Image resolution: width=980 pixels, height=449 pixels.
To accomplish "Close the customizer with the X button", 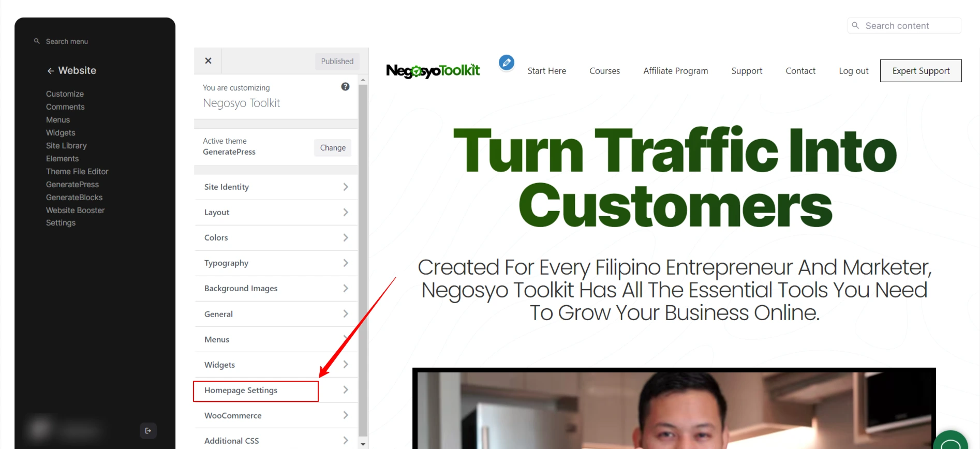I will [208, 61].
